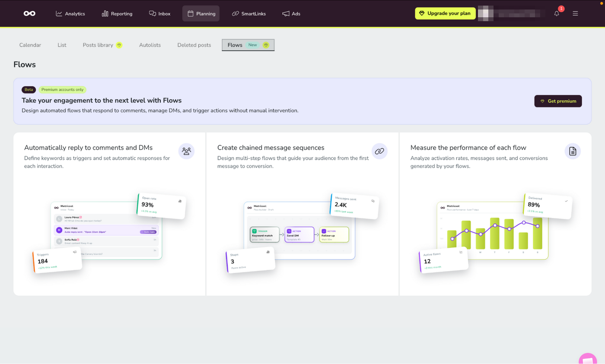Click the premium diamond beside Posts library

click(x=119, y=45)
